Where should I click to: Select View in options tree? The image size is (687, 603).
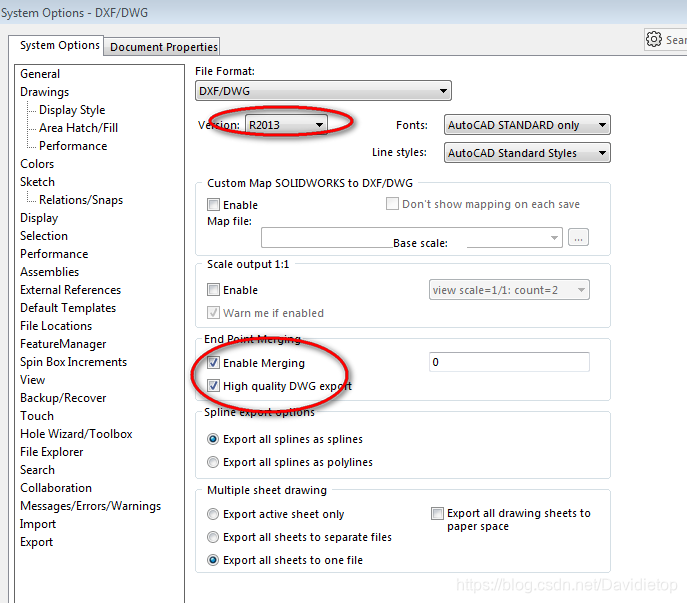[x=32, y=380]
